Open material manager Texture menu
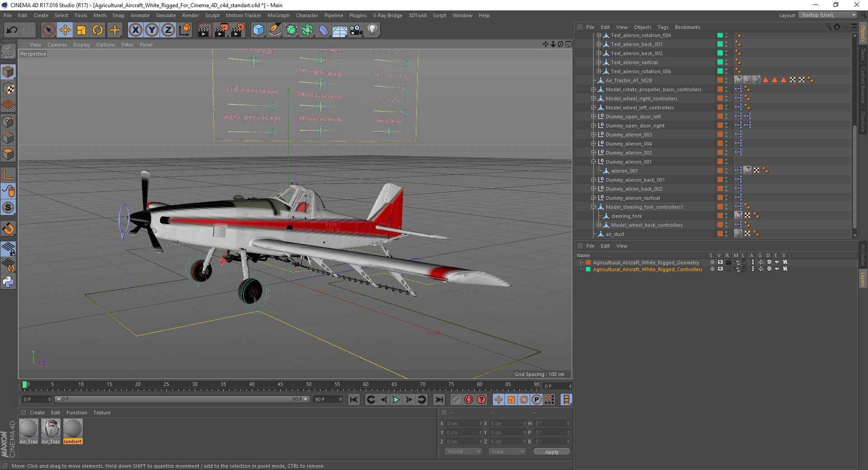 pyautogui.click(x=102, y=413)
